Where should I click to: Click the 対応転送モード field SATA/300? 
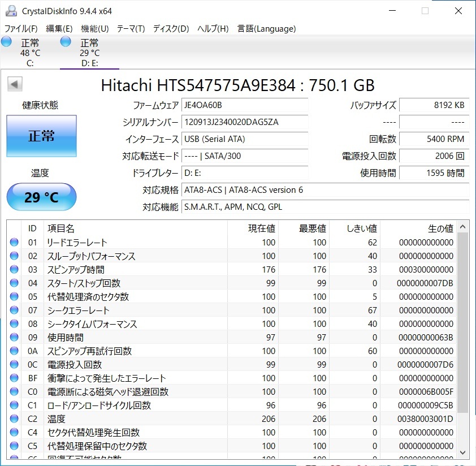click(x=245, y=156)
